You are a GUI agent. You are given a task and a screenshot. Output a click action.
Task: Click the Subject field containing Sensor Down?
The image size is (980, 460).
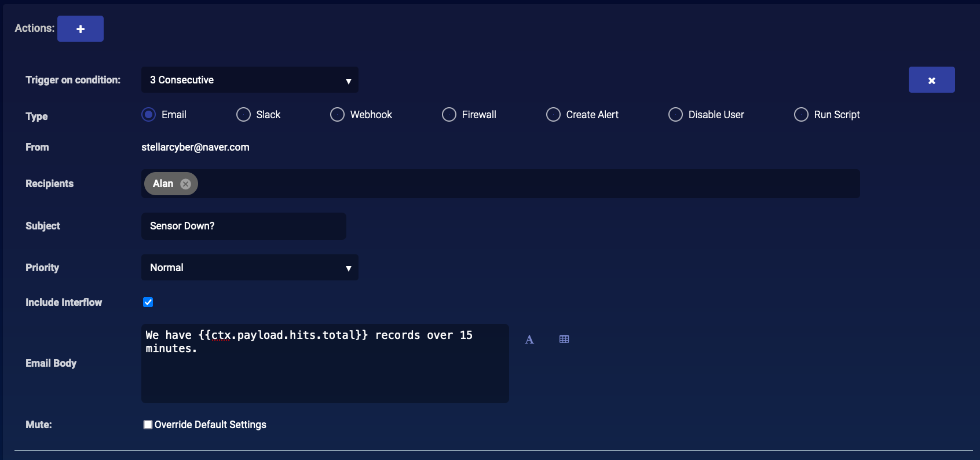tap(244, 226)
